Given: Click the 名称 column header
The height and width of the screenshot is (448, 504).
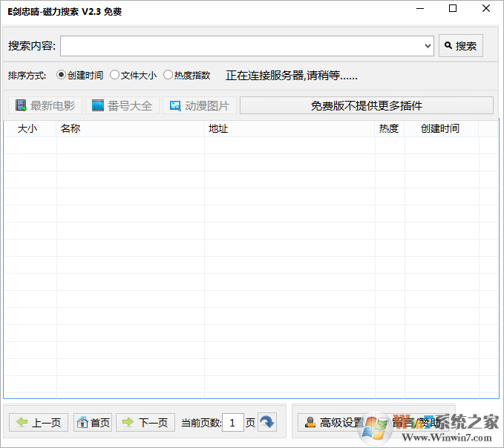Looking at the screenshot, I should point(71,128).
